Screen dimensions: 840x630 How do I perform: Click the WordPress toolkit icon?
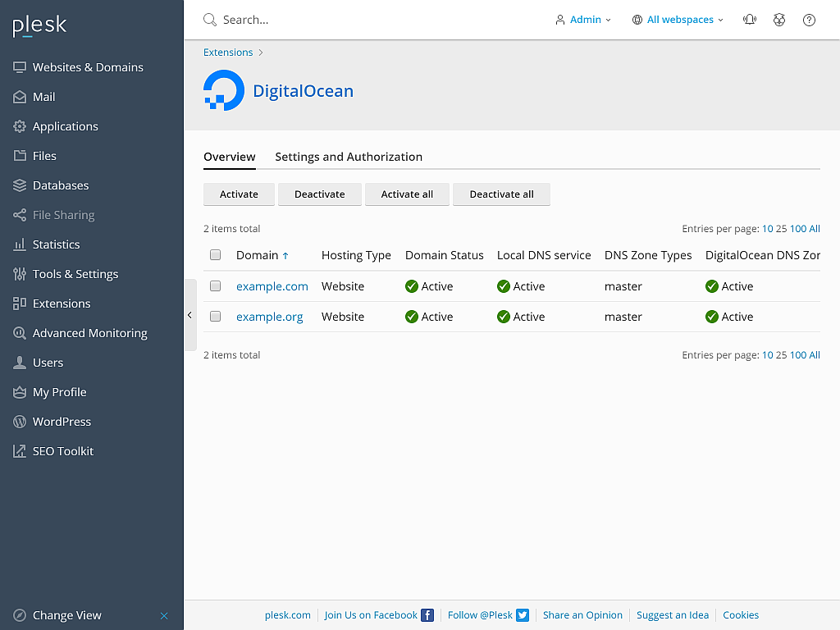pyautogui.click(x=20, y=422)
